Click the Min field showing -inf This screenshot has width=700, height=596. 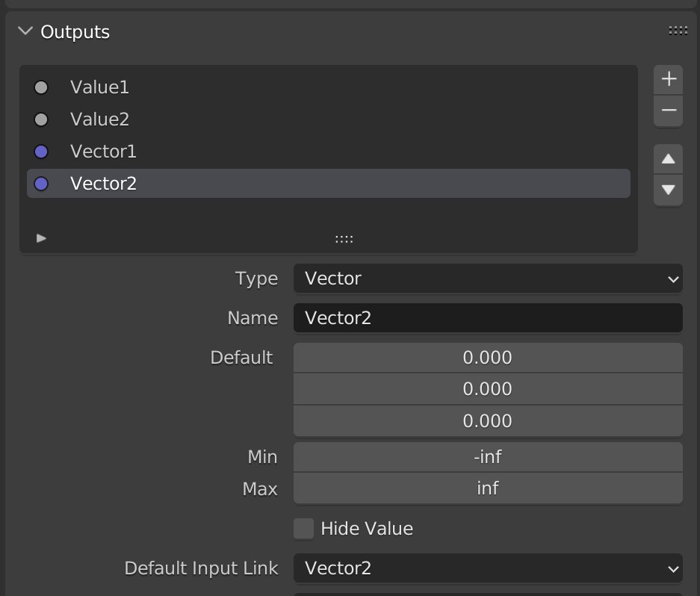(488, 457)
